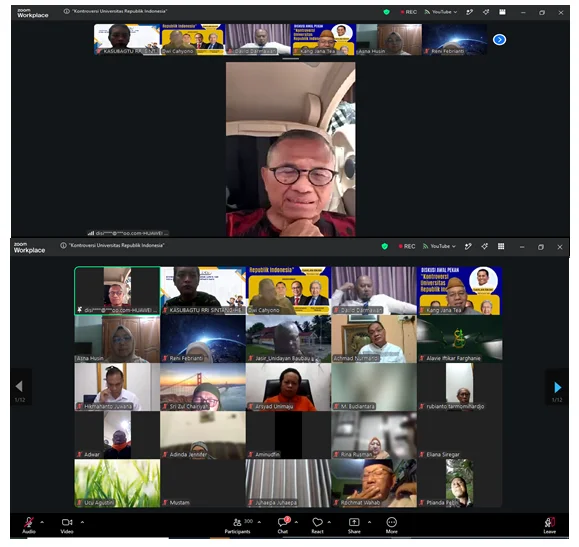Open the Participants panel
The height and width of the screenshot is (547, 579).
(237, 522)
